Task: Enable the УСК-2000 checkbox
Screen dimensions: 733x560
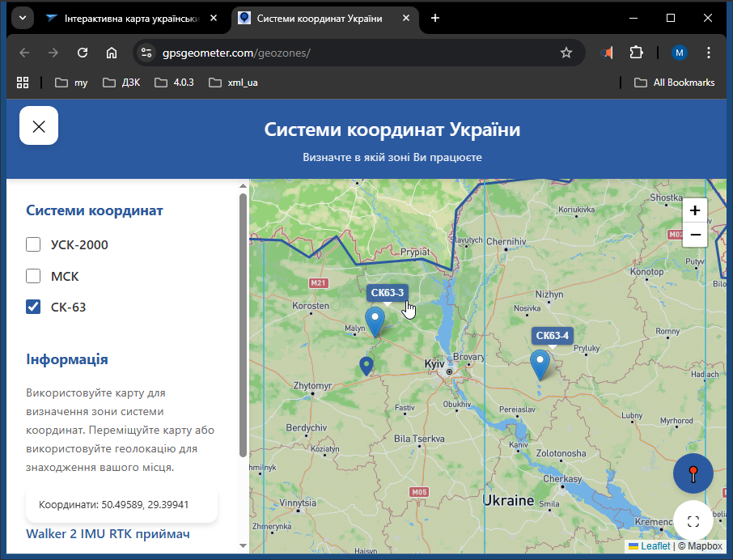Action: click(x=32, y=244)
